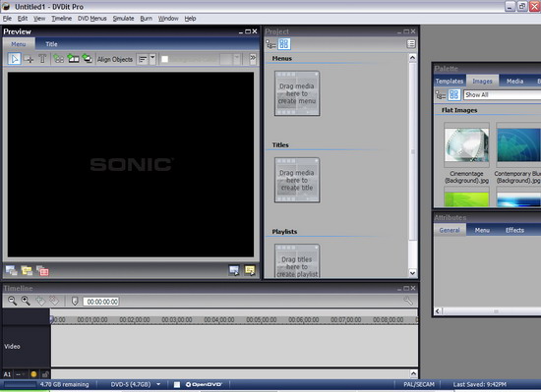This screenshot has height=392, width=541.
Task: Select the arrow selection tool in Preview
Action: pyautogui.click(x=14, y=59)
